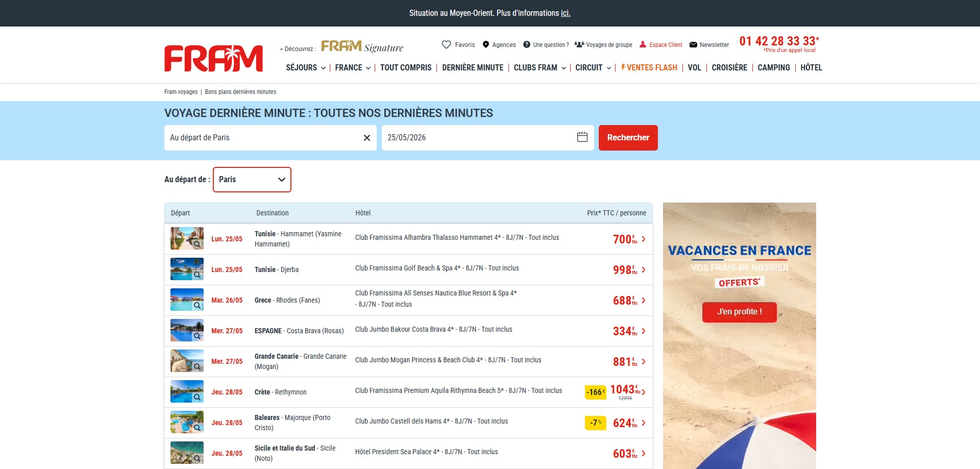This screenshot has width=980, height=469.
Task: Expand the SÉJOURS menu
Action: [x=306, y=67]
